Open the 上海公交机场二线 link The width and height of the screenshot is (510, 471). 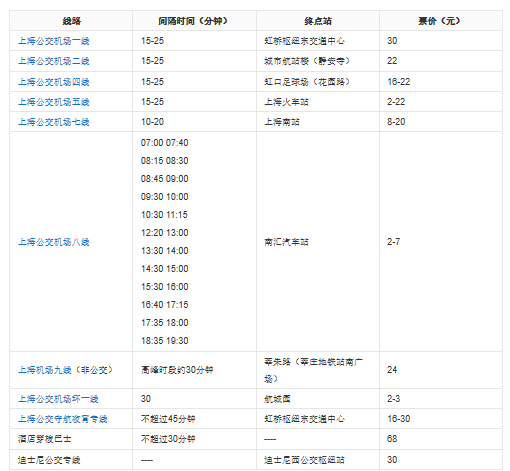[x=54, y=61]
